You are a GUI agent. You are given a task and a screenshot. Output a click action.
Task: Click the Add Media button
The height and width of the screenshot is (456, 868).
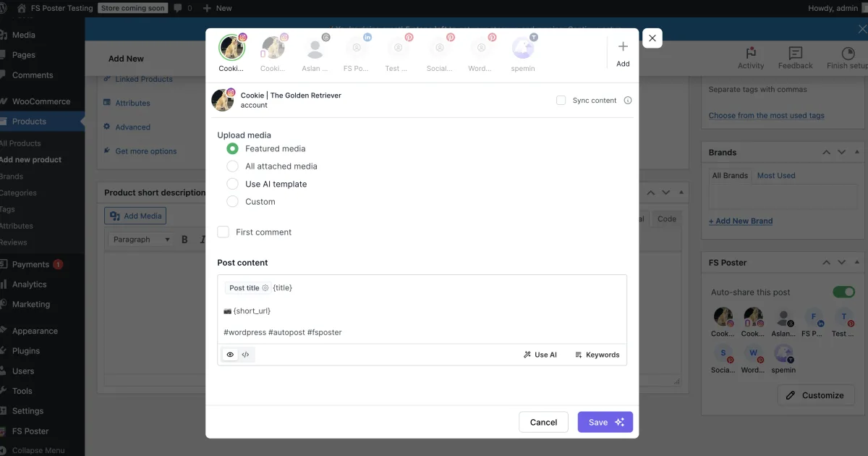tap(135, 216)
